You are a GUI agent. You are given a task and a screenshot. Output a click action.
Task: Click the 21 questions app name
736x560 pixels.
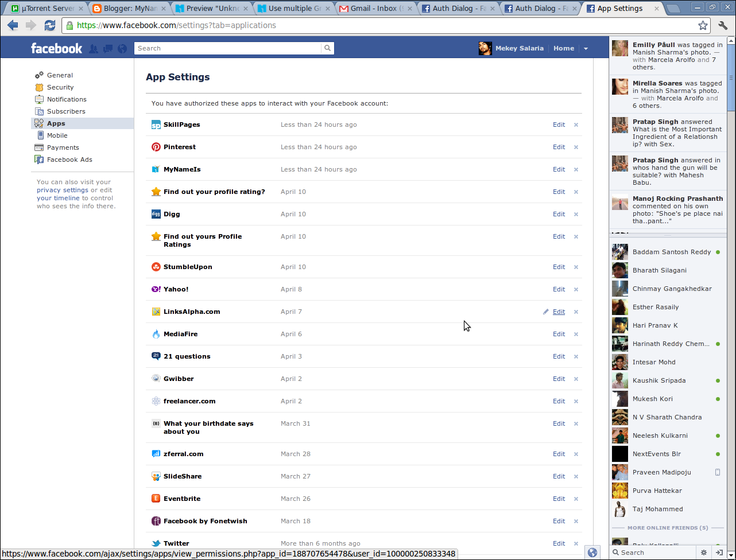pyautogui.click(x=187, y=356)
